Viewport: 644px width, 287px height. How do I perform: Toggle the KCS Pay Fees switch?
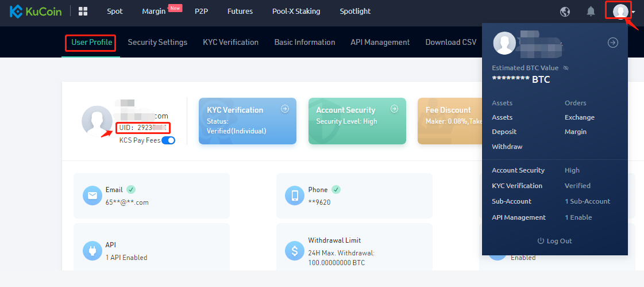point(168,140)
